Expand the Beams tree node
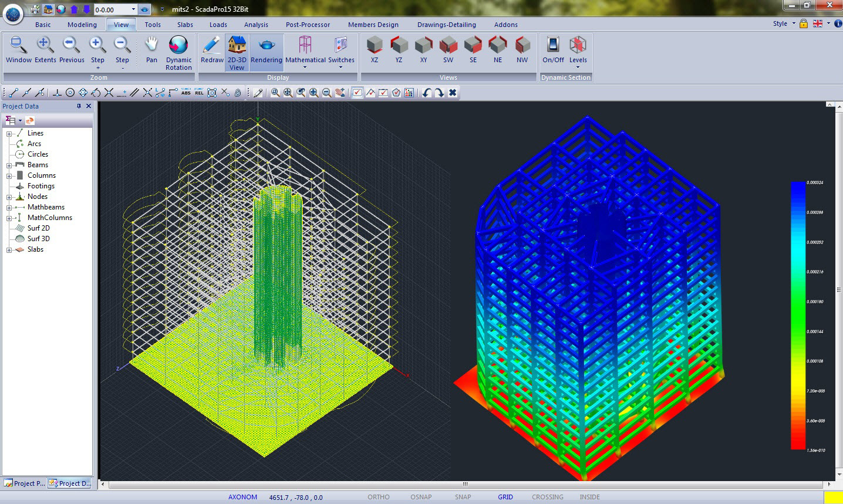Screen dimensions: 843x504 (x=9, y=165)
